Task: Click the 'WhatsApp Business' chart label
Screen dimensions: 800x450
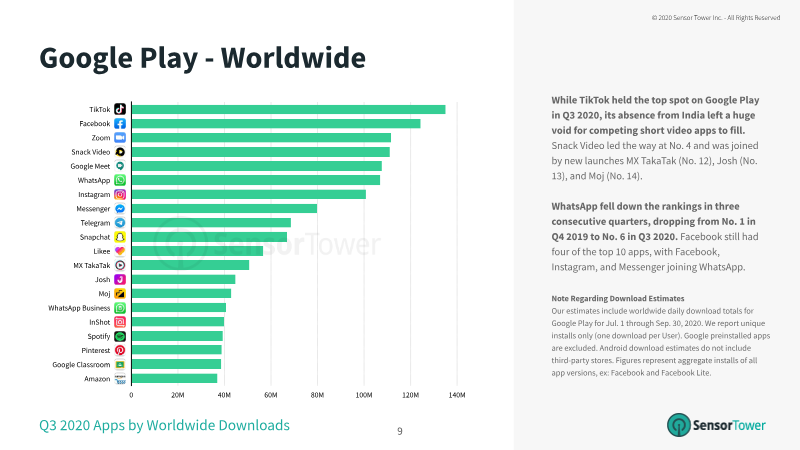Action: coord(79,308)
